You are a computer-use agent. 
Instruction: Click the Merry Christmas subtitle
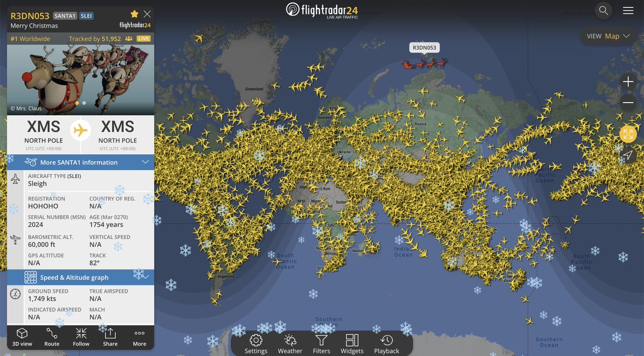pyautogui.click(x=34, y=26)
